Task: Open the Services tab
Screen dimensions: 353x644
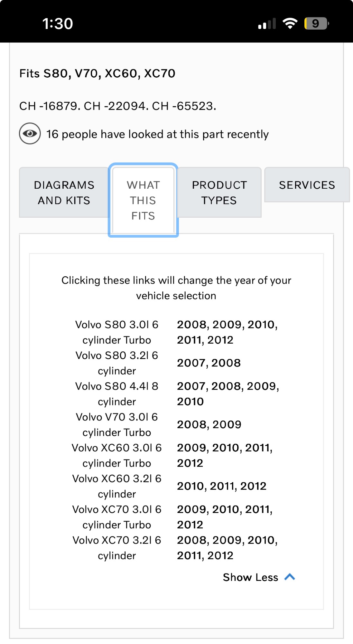Action: pyautogui.click(x=307, y=185)
